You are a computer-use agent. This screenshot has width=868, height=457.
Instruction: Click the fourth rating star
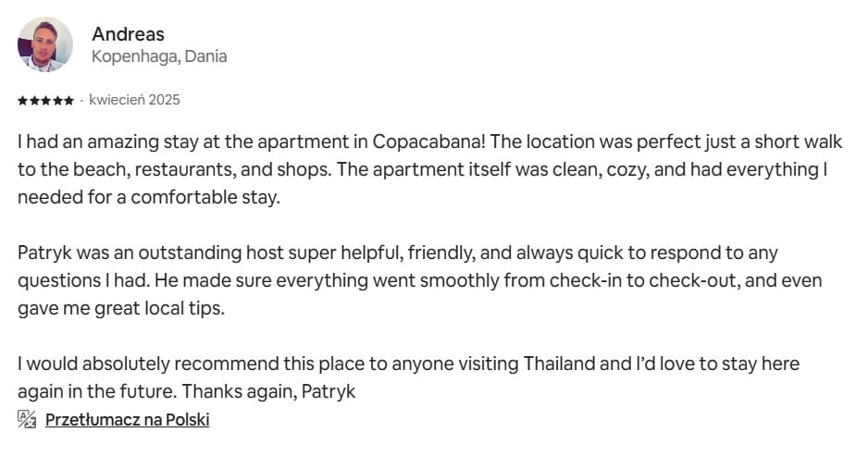click(57, 100)
